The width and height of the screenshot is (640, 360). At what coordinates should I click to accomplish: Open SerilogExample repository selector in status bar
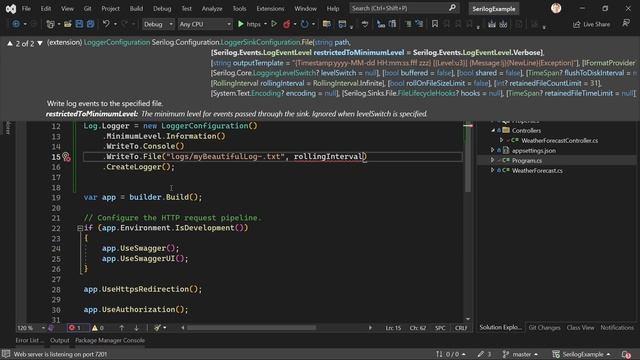(582, 354)
